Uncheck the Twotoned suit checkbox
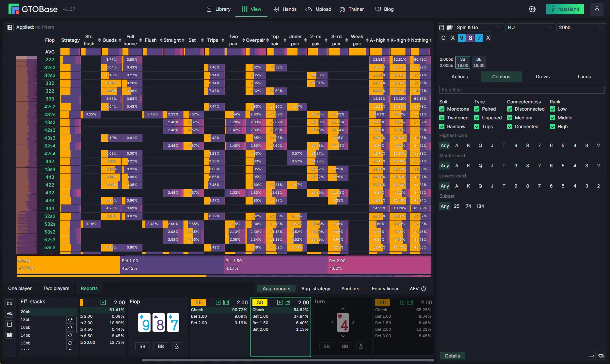The height and width of the screenshot is (364, 610). point(442,118)
